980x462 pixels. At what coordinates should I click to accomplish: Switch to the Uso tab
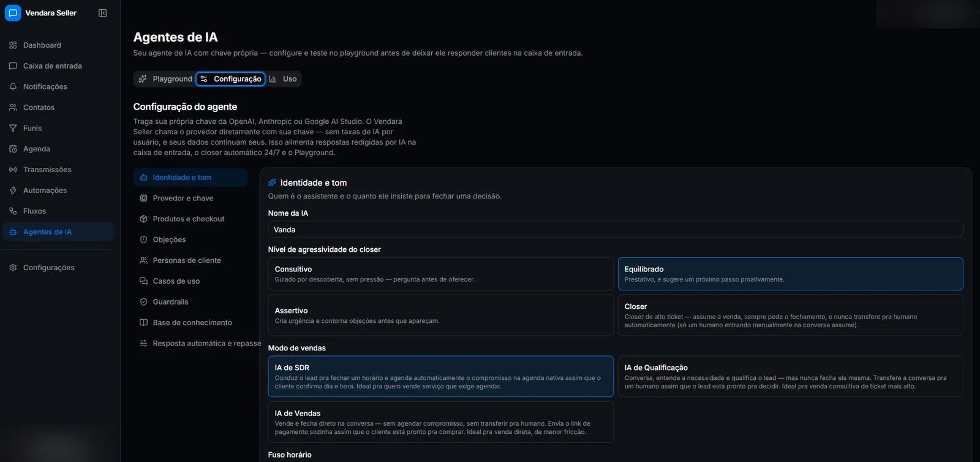click(x=283, y=79)
